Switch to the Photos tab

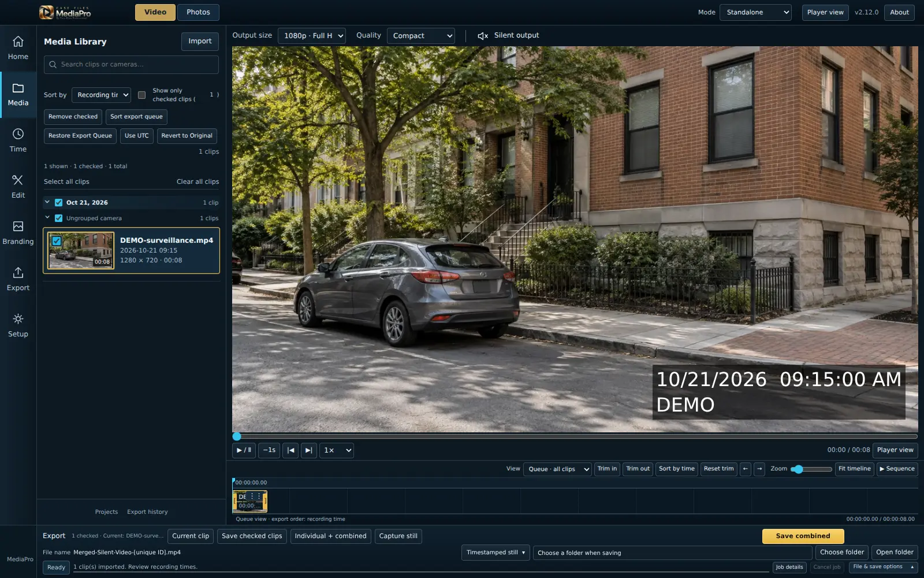(198, 12)
